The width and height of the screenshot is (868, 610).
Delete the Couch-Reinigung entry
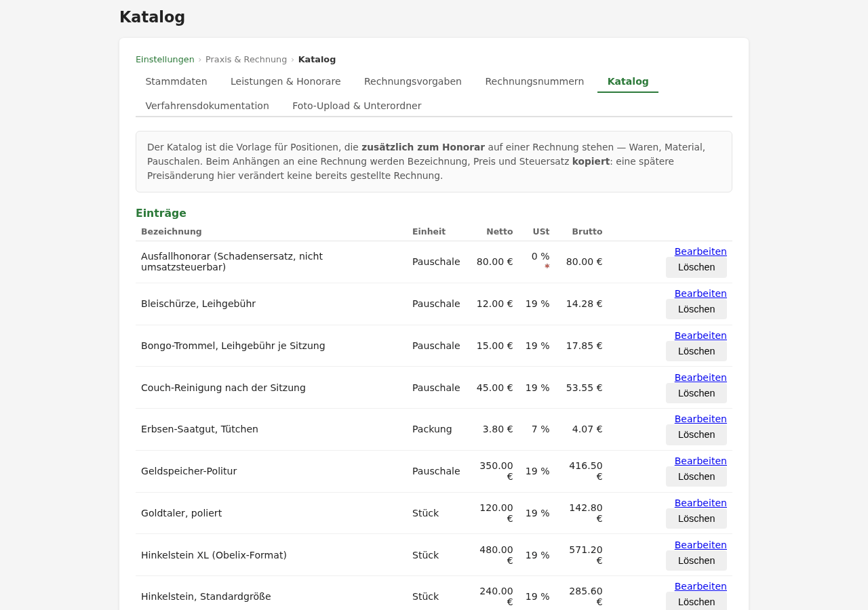(696, 393)
